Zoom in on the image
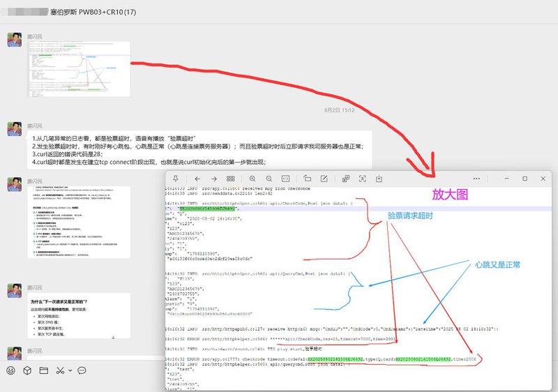 (x=252, y=179)
